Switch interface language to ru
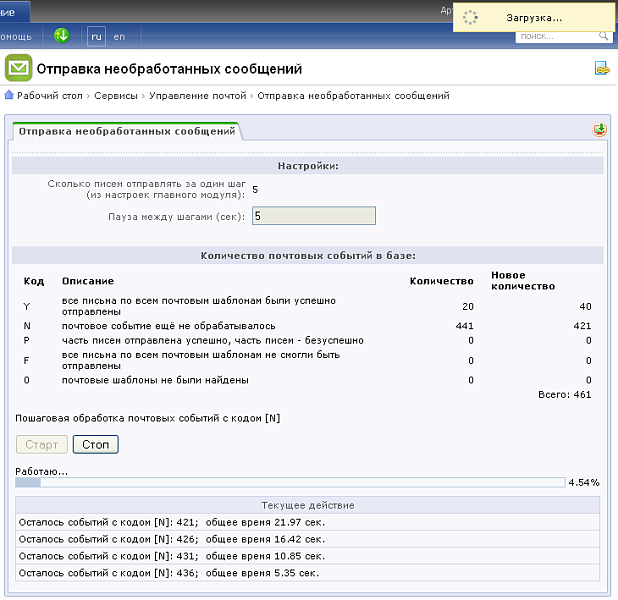Viewport: 618px width, 600px height. 97,36
